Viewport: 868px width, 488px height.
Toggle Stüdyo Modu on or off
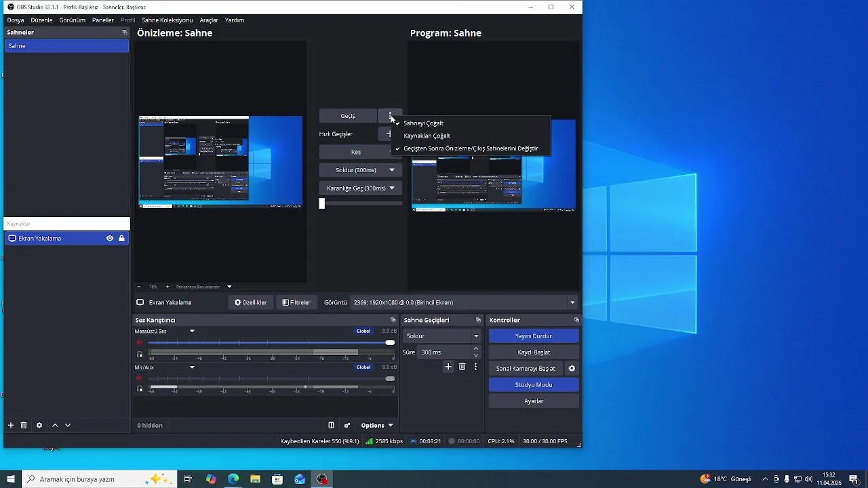(534, 385)
